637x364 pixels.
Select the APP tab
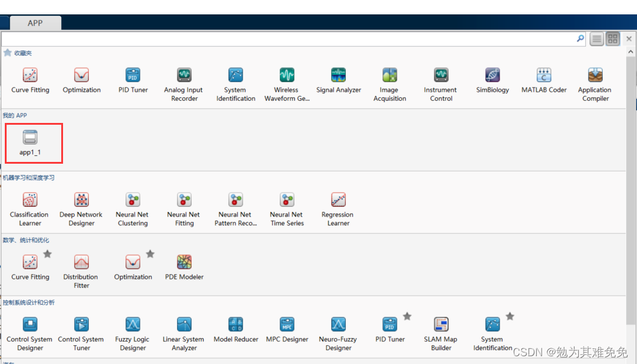click(35, 23)
